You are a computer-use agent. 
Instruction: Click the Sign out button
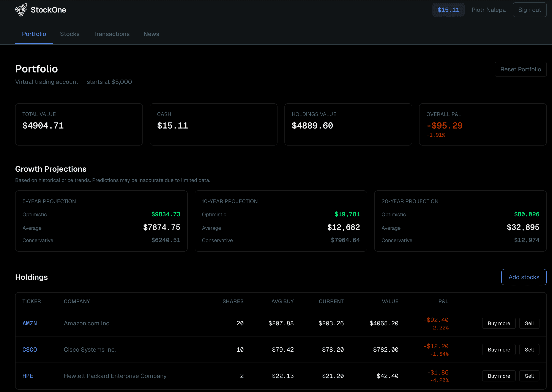[530, 10]
